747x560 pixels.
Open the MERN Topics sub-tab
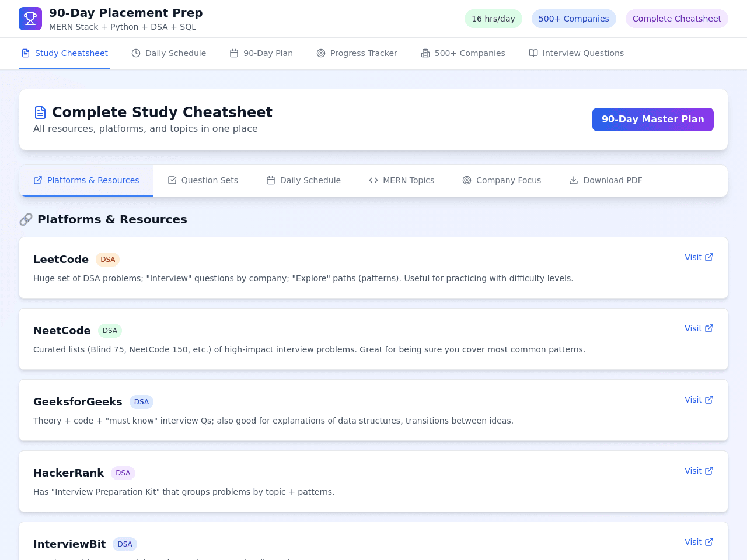point(402,180)
